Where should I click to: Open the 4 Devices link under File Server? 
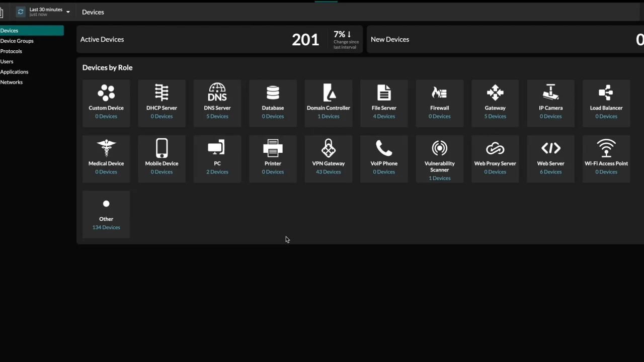(384, 116)
